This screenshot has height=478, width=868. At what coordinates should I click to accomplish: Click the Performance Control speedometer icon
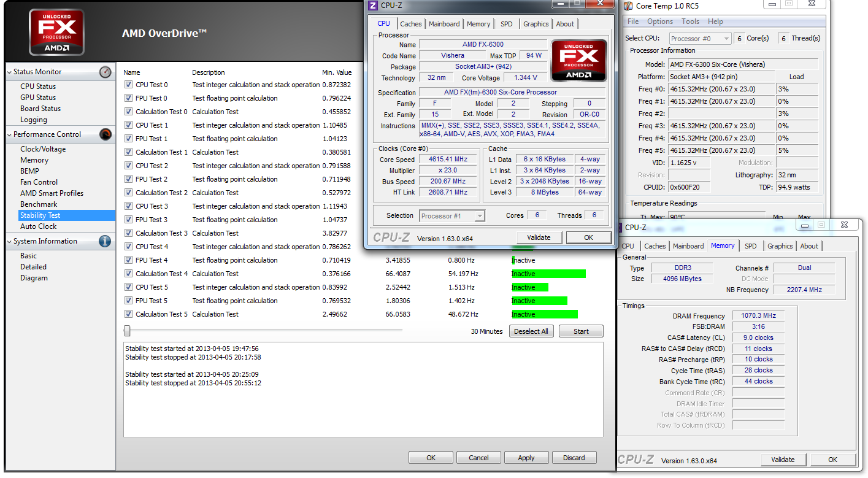click(106, 134)
